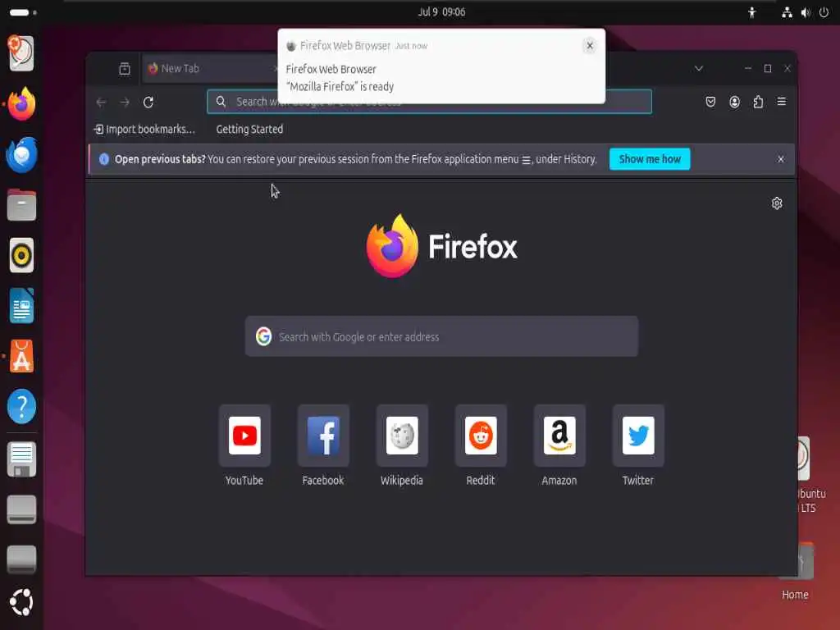Open the network status icon in the top bar

(787, 12)
